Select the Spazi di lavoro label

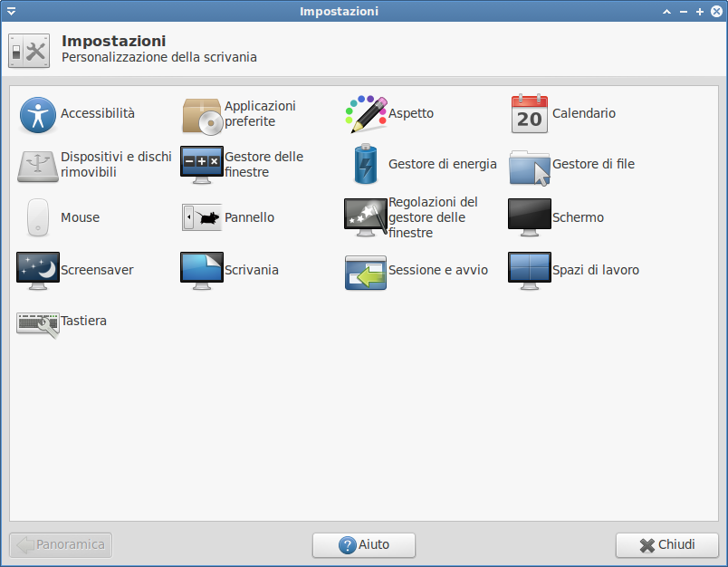596,270
